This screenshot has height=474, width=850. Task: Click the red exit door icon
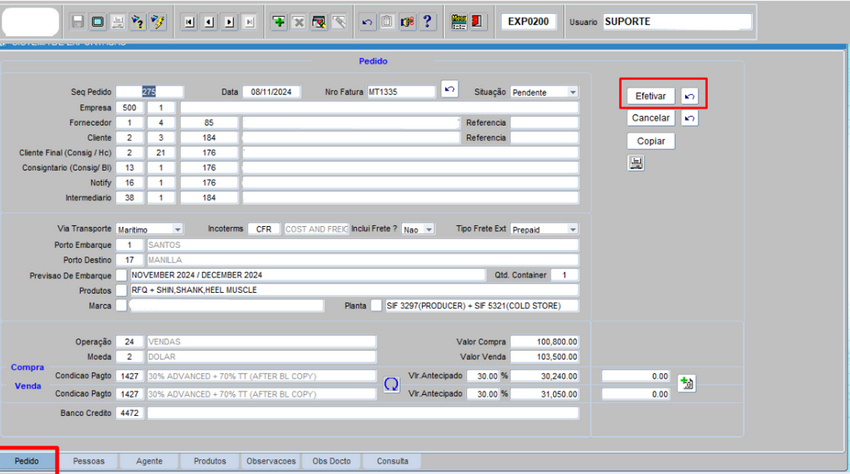[477, 21]
